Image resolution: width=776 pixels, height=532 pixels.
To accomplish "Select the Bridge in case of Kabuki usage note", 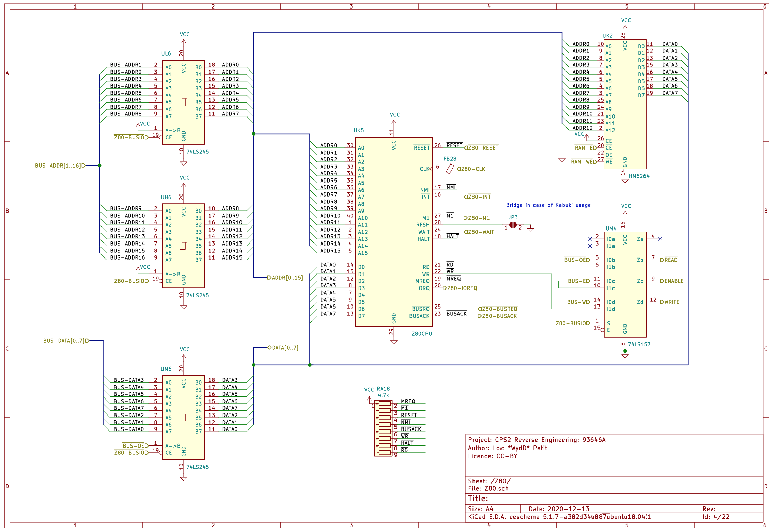I will click(x=548, y=205).
